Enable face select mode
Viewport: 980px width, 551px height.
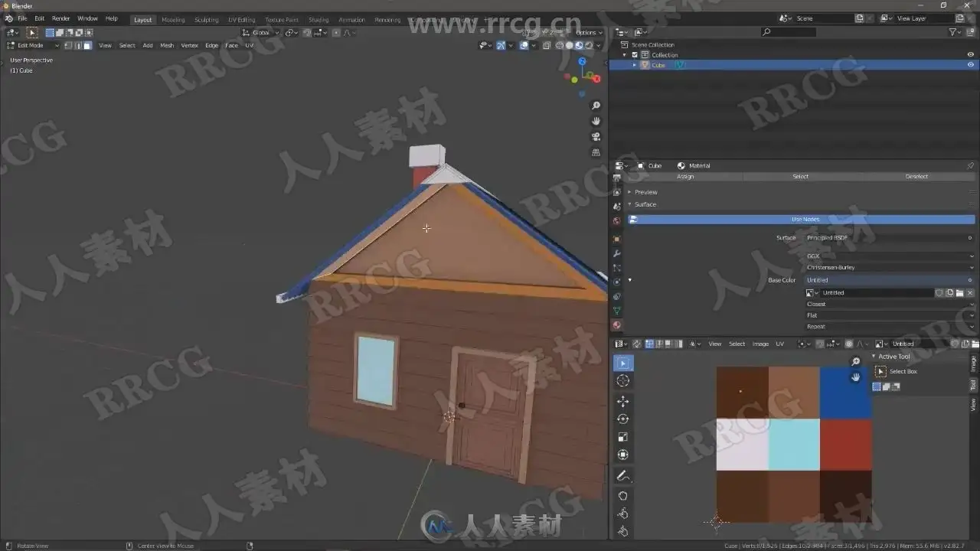pyautogui.click(x=87, y=45)
